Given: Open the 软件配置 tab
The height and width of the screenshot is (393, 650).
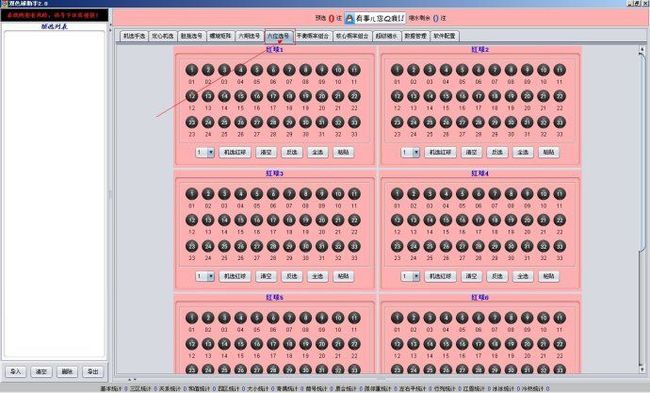Looking at the screenshot, I should pyautogui.click(x=444, y=36).
